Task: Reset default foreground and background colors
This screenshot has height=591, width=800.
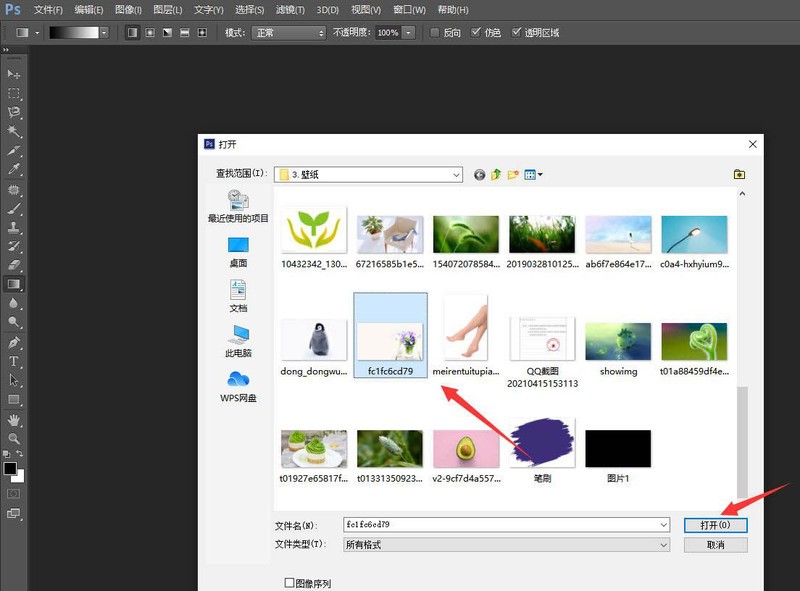Action: pos(6,454)
